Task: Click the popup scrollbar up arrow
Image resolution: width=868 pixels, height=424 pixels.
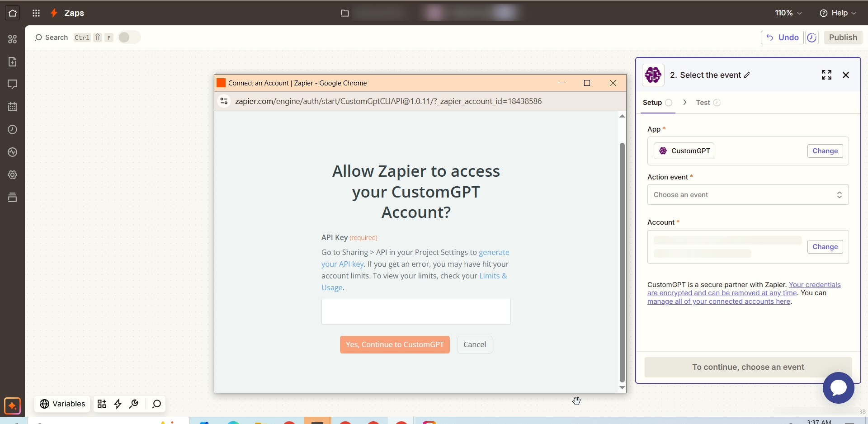Action: tap(622, 116)
